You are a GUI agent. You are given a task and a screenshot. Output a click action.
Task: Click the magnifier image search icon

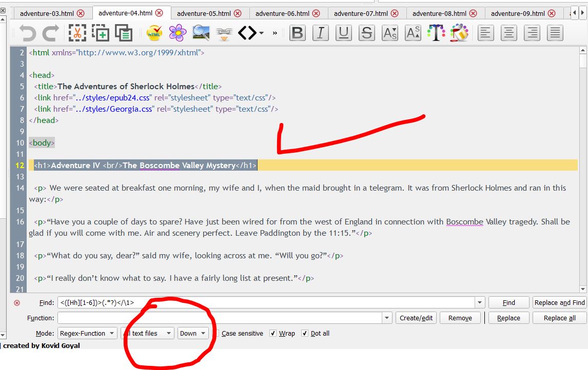click(201, 33)
